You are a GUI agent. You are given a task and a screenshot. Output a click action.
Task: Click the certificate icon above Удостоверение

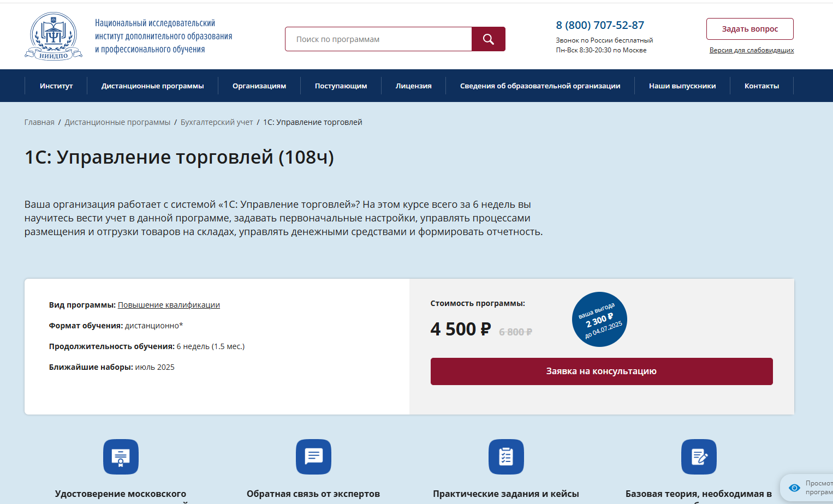click(121, 457)
